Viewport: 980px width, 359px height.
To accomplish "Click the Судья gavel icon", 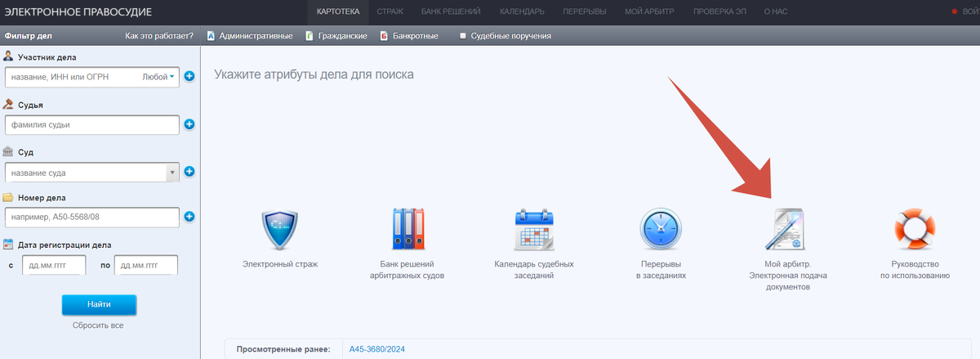I will coord(9,105).
